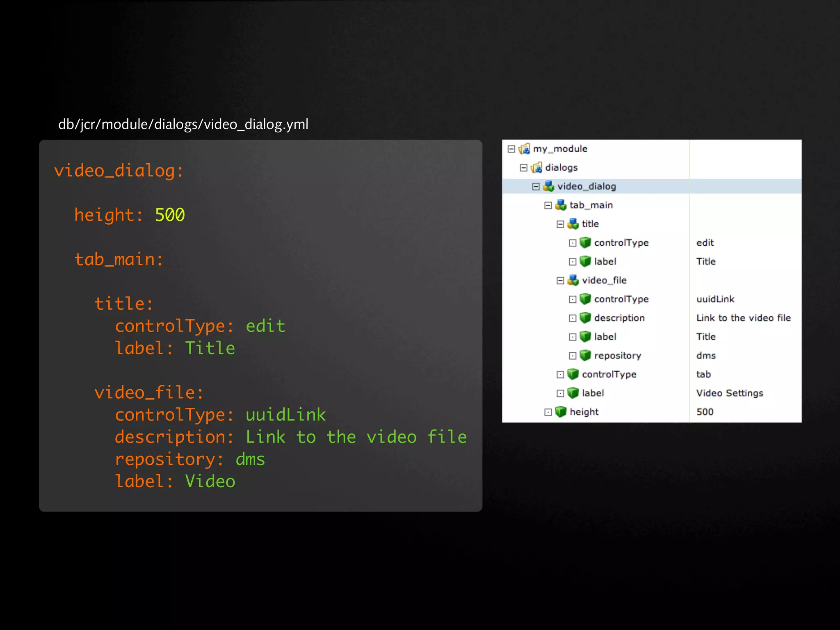Image resolution: width=840 pixels, height=630 pixels.
Task: Collapse the tab_main node
Action: pos(548,205)
